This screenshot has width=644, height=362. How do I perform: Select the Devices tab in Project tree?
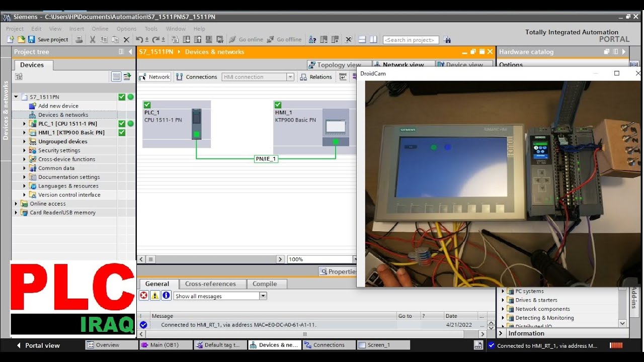[x=32, y=65]
